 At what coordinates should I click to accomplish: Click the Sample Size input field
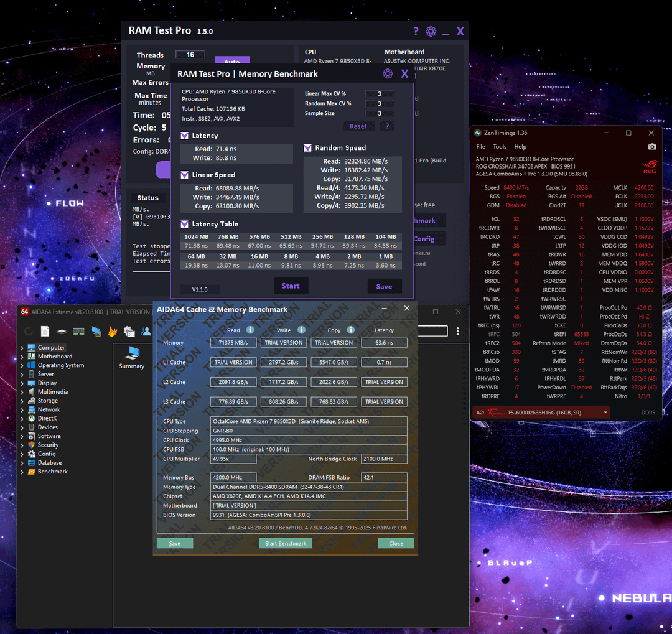pyautogui.click(x=379, y=113)
